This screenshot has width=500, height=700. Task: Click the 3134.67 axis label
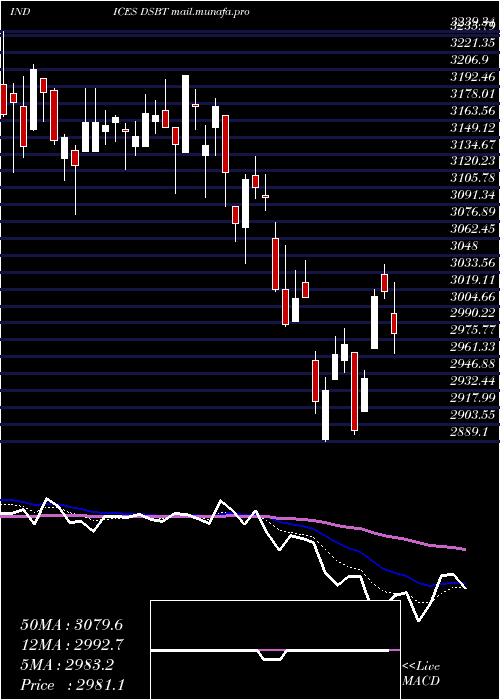[x=473, y=145]
